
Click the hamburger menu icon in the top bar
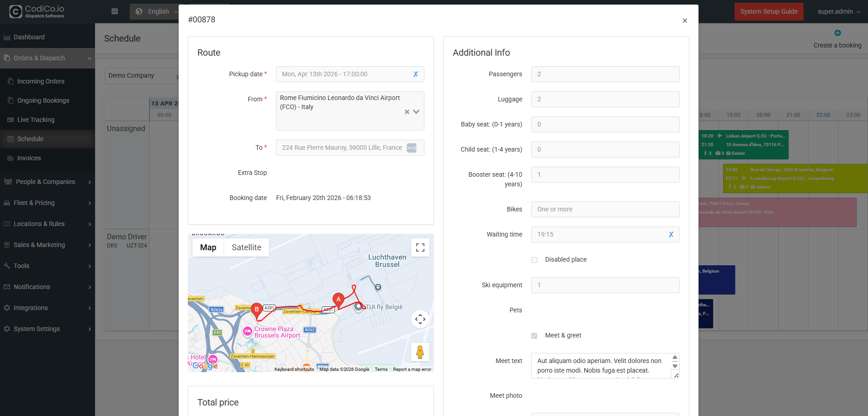[115, 11]
